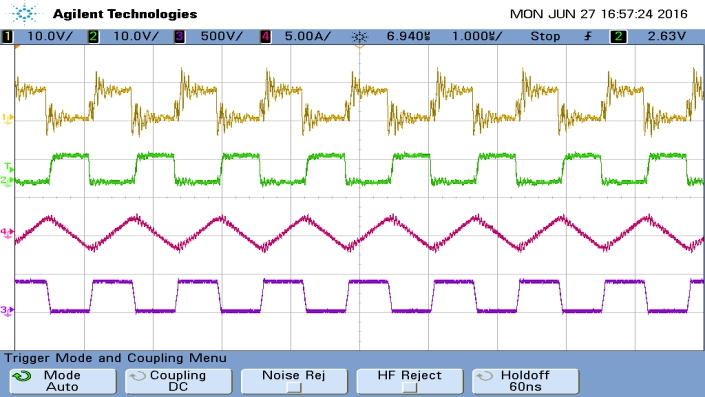Screen dimensions: 705x397
Task: Click the channel 3 500V/ scale
Action: point(222,36)
